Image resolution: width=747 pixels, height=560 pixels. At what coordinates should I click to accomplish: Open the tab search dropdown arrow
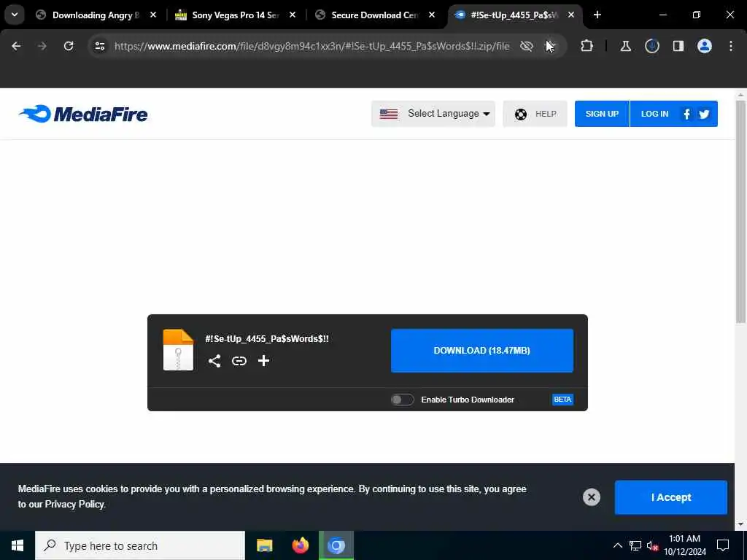pos(15,15)
